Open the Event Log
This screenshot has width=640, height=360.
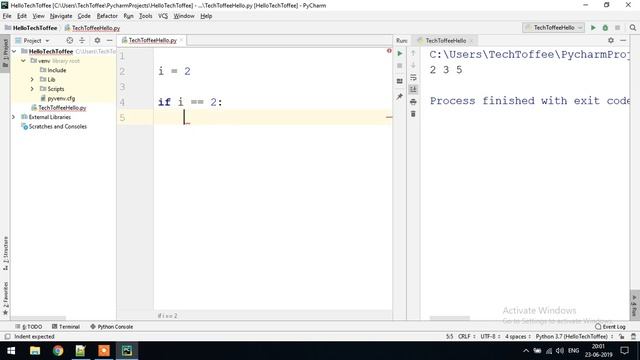[610, 327]
